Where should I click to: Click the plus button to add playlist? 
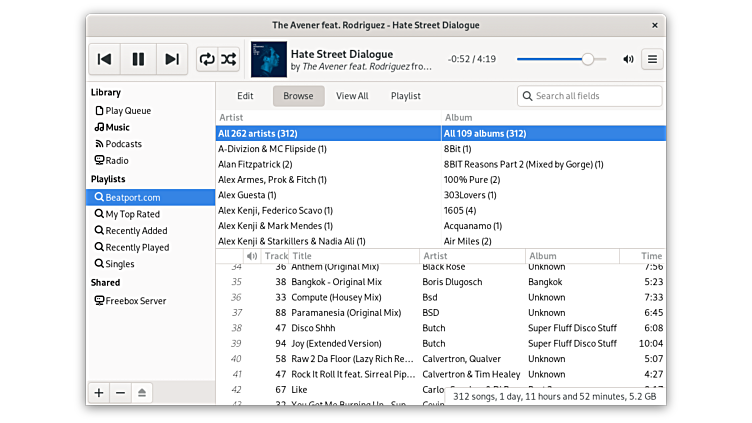[99, 393]
